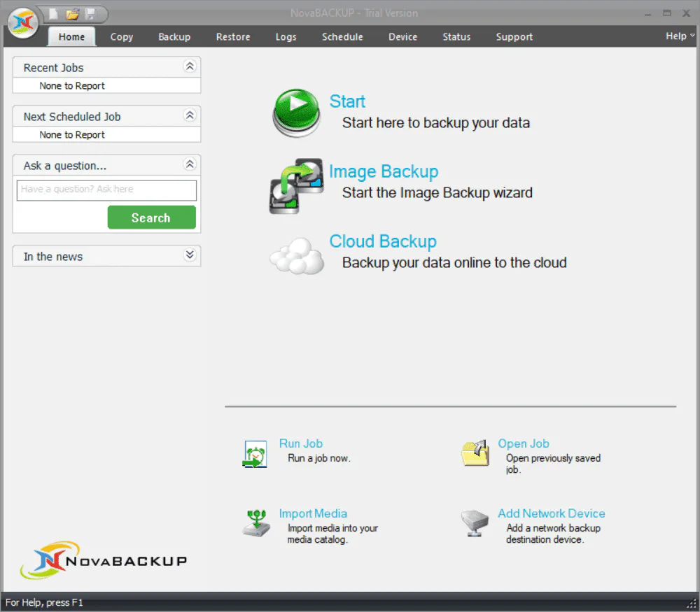
Task: Minimize the NovaBACKUP window
Action: (647, 14)
